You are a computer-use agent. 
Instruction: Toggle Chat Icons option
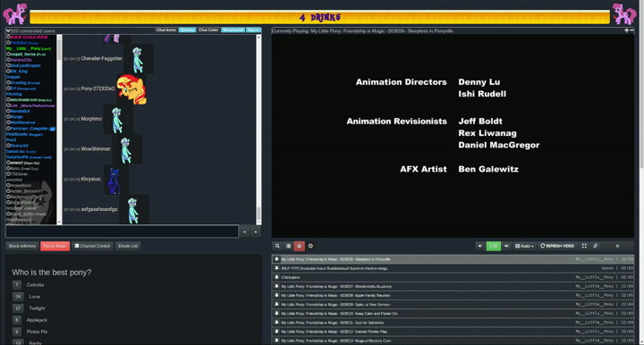(x=166, y=30)
